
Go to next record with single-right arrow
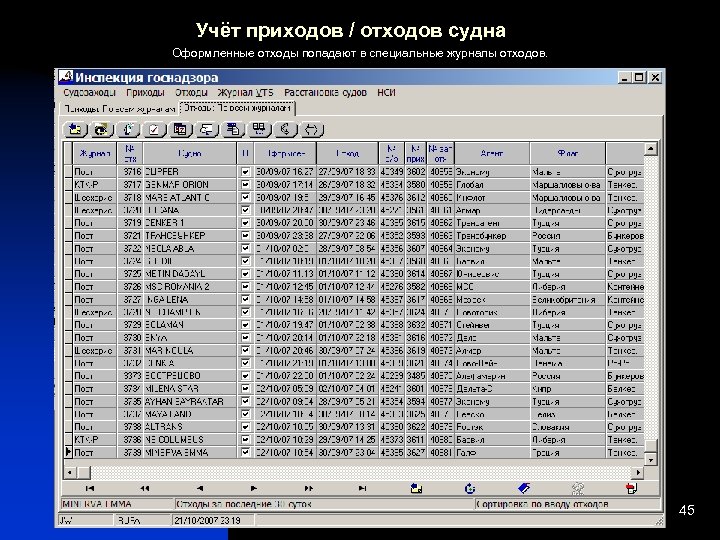point(254,489)
